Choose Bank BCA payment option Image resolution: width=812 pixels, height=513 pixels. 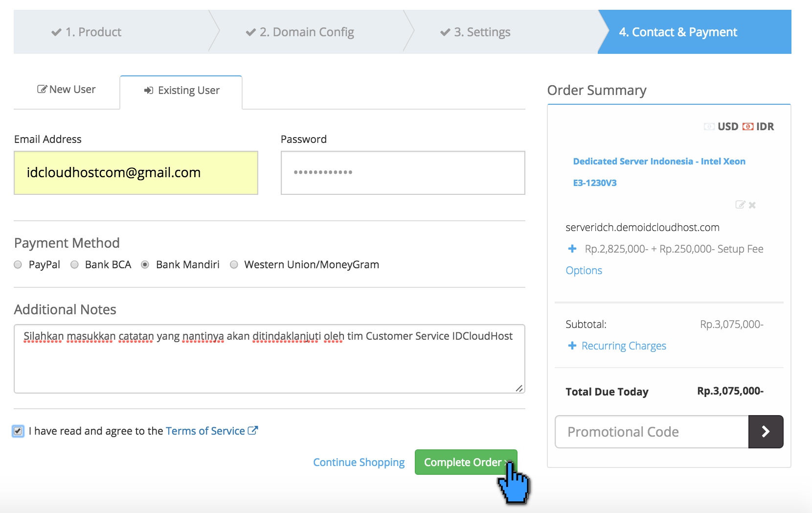pos(74,264)
